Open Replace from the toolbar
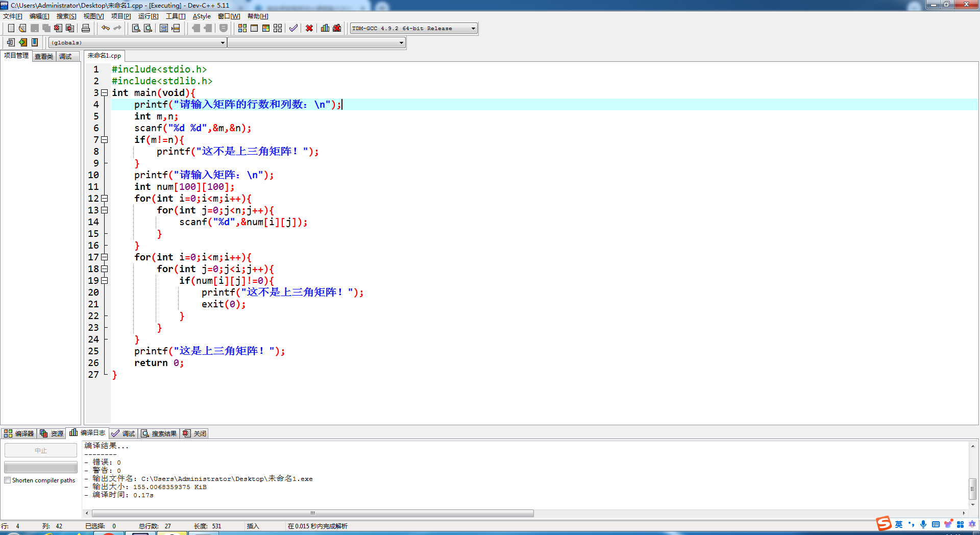 click(x=148, y=28)
